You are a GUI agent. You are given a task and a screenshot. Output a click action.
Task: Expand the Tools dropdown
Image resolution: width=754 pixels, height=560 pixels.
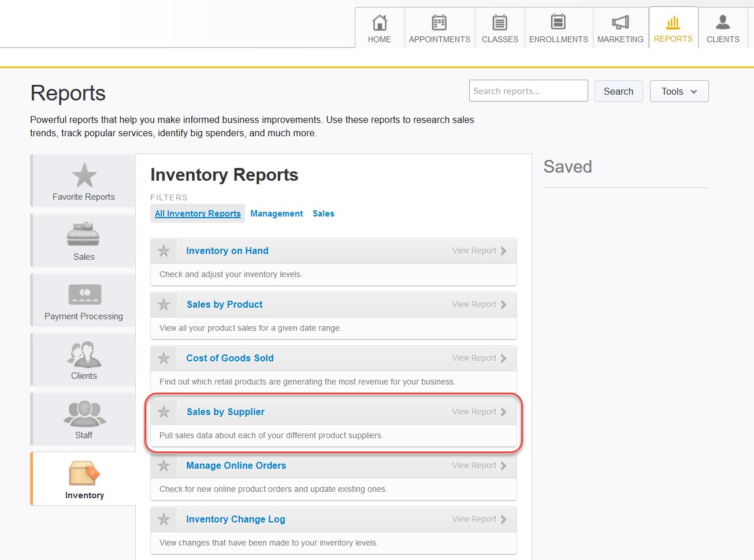tap(679, 91)
